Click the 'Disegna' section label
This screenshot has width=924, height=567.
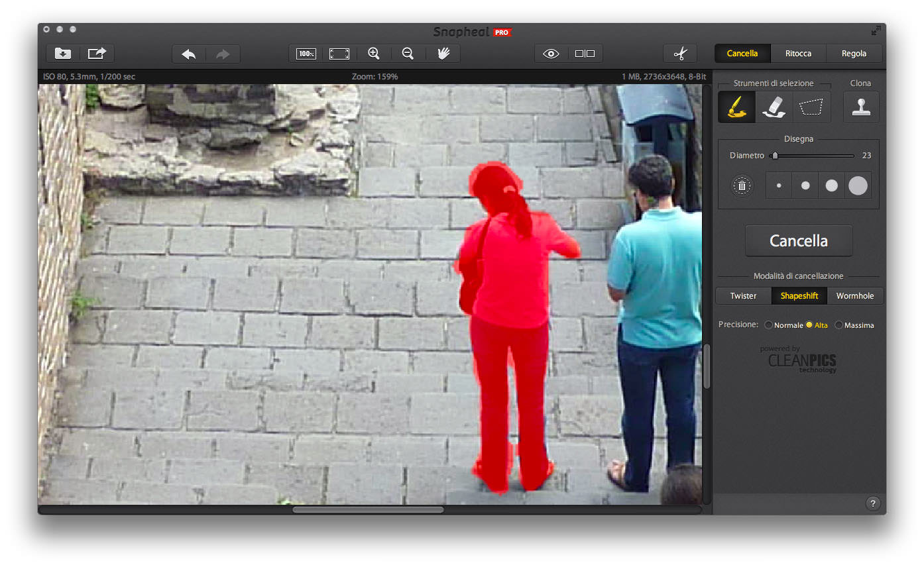point(799,139)
